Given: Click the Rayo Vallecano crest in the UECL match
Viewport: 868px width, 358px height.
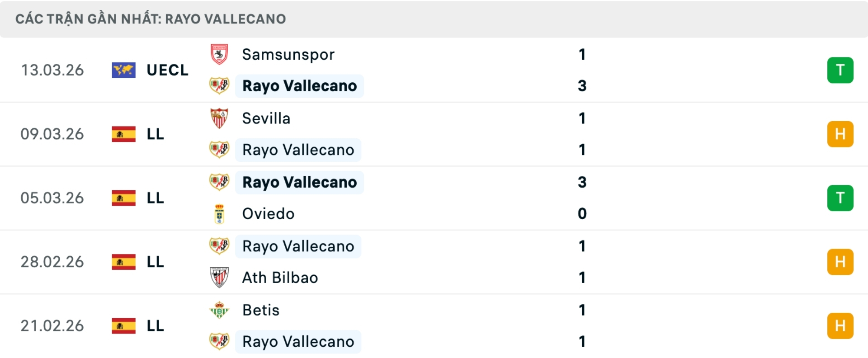Looking at the screenshot, I should pos(219,86).
